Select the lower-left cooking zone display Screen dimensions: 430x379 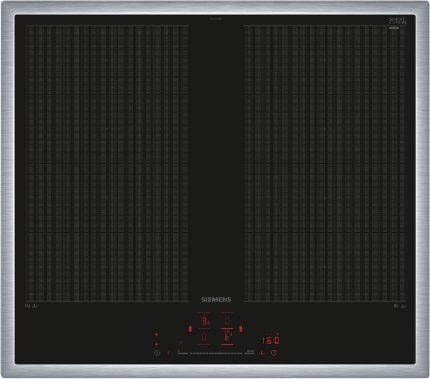coord(204,338)
